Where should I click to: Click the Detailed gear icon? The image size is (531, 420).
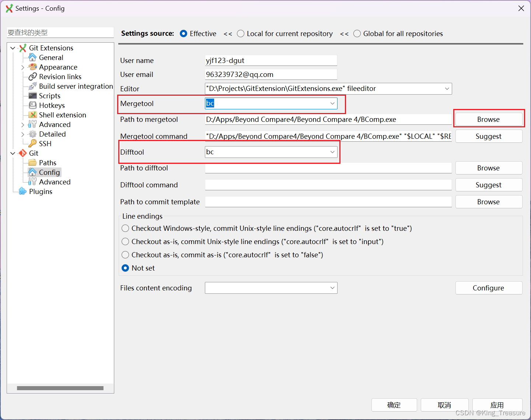[x=32, y=134]
